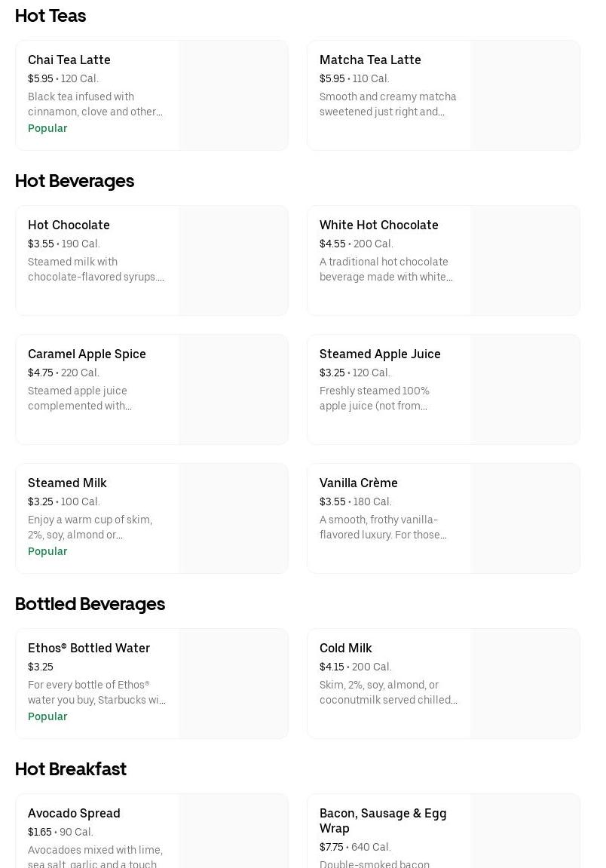The image size is (606, 868).
Task: Click the Bottled Beverages section heading
Action: (x=90, y=604)
